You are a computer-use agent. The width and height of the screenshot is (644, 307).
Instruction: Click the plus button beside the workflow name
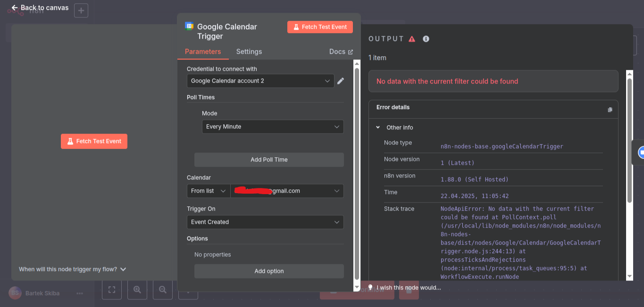81,10
